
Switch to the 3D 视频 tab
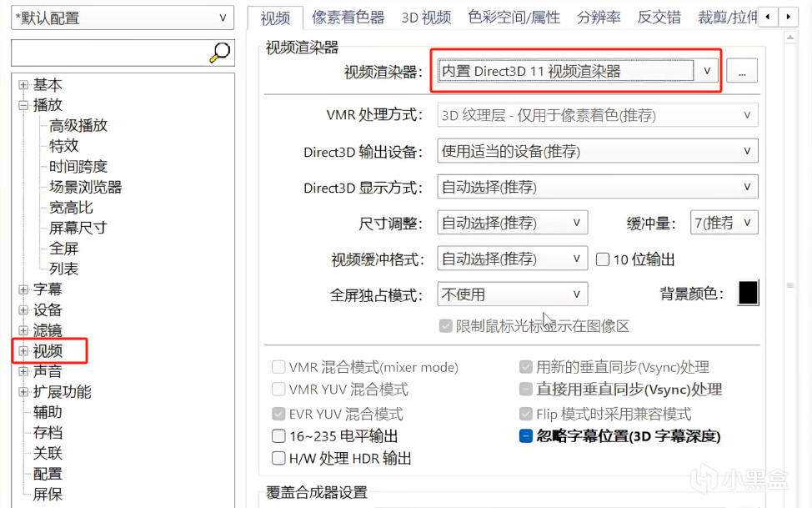tap(426, 18)
